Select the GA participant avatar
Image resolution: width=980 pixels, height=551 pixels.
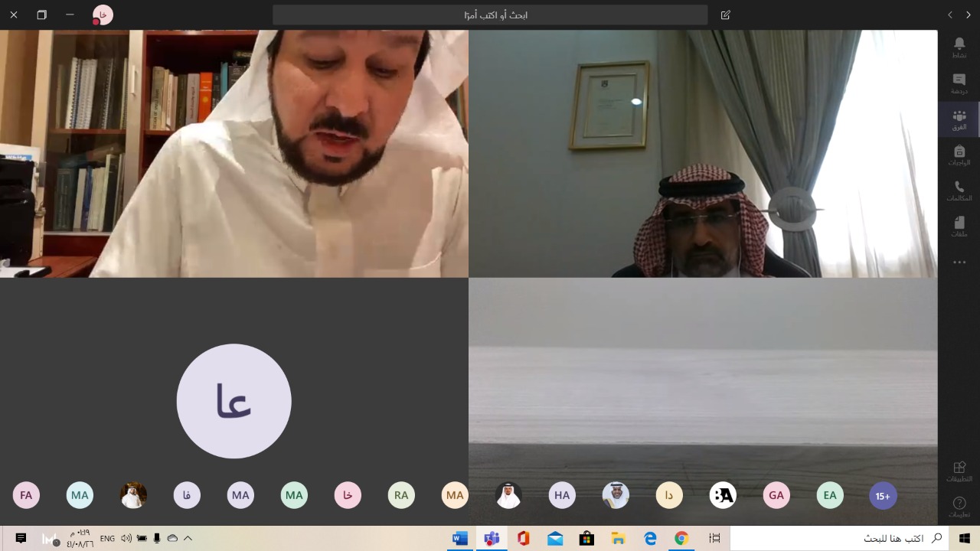(x=776, y=495)
